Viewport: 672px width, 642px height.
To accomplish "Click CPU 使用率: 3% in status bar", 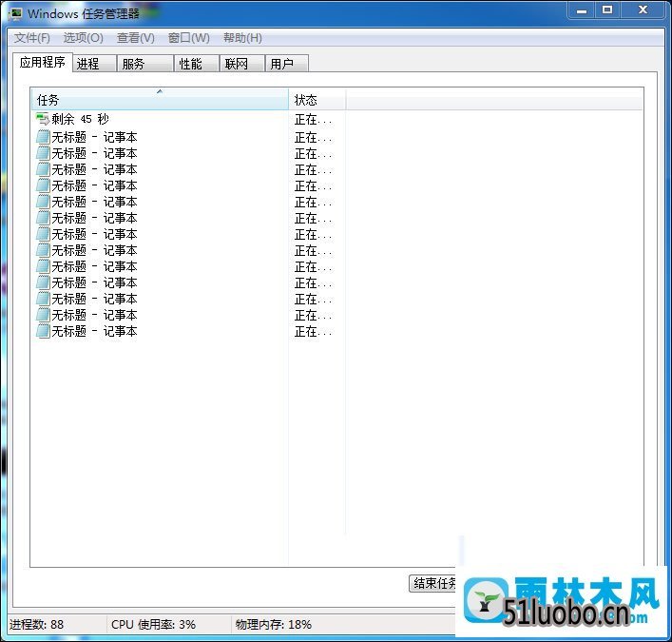I will pos(153,625).
